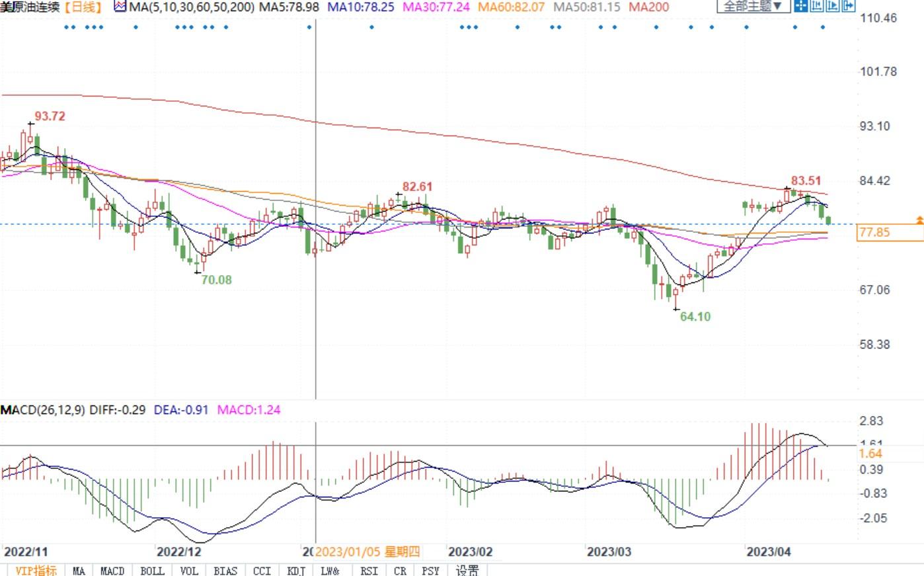The width and height of the screenshot is (924, 576).
Task: Select the MACD indicator tab
Action: pos(112,570)
